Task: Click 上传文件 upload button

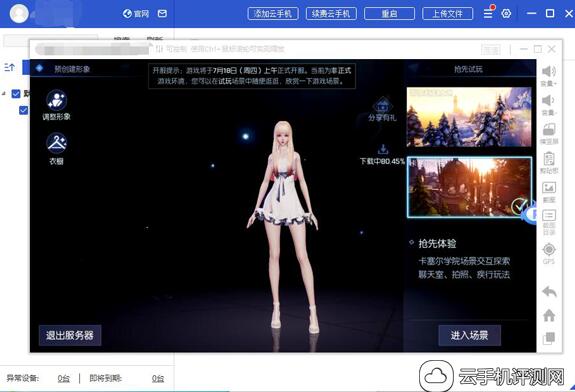Action: pyautogui.click(x=448, y=14)
